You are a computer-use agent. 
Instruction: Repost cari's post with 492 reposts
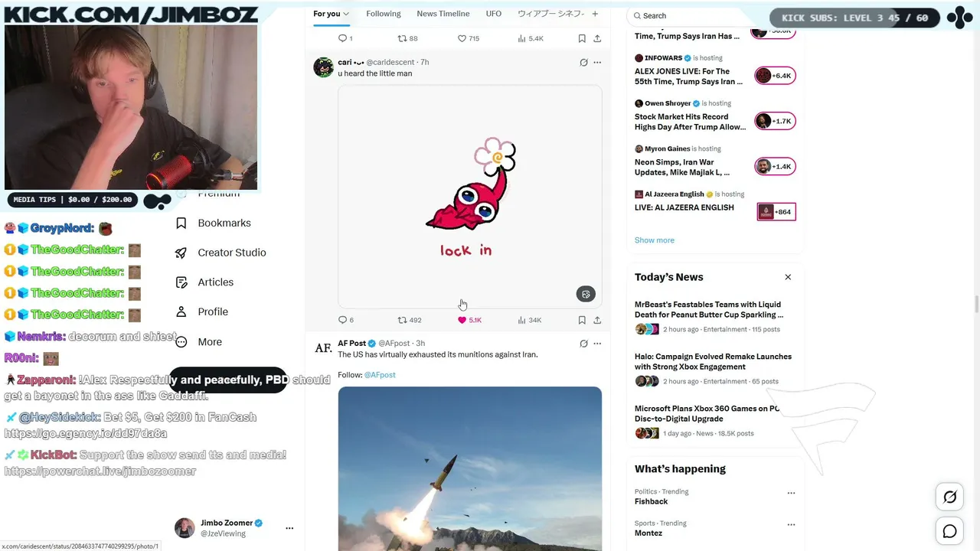pos(410,320)
